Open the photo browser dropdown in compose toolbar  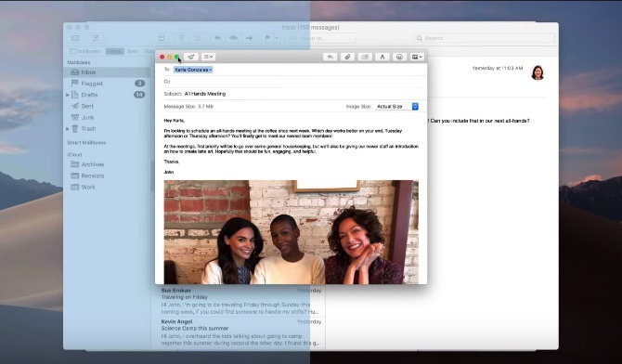417,57
